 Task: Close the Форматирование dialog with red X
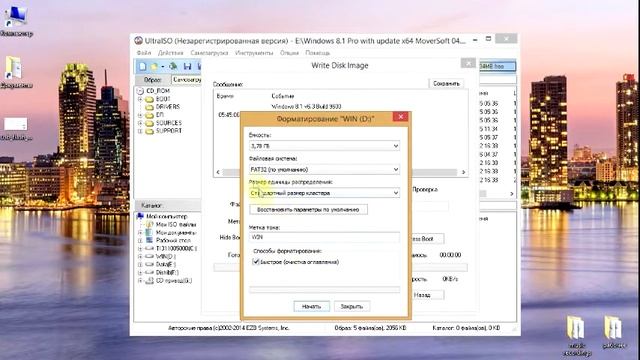(x=400, y=117)
